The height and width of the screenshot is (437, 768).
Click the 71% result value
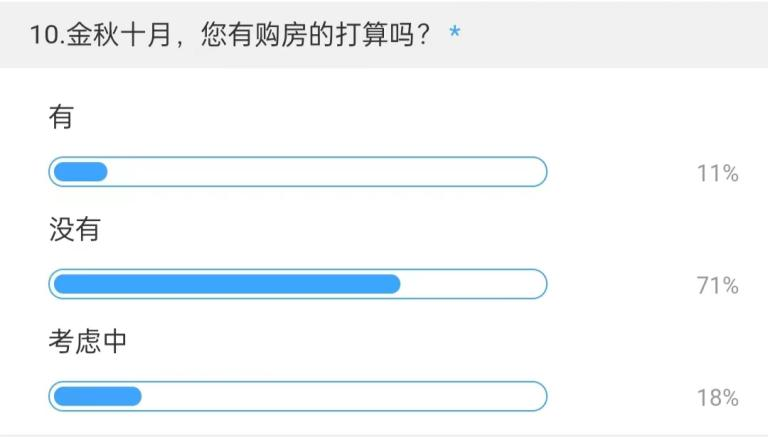[717, 286]
